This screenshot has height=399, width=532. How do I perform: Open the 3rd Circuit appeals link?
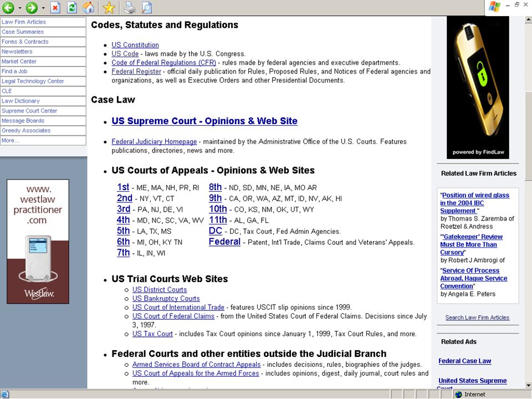pyautogui.click(x=124, y=209)
